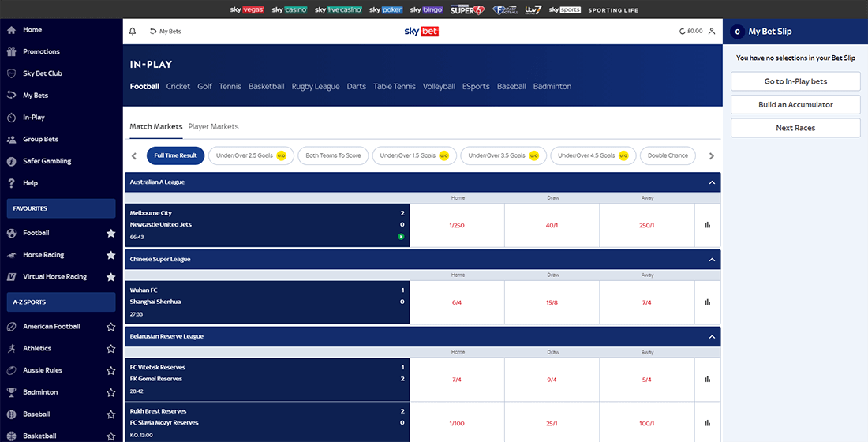868x442 pixels.
Task: Open American Football in A-Z Sports
Action: point(51,327)
